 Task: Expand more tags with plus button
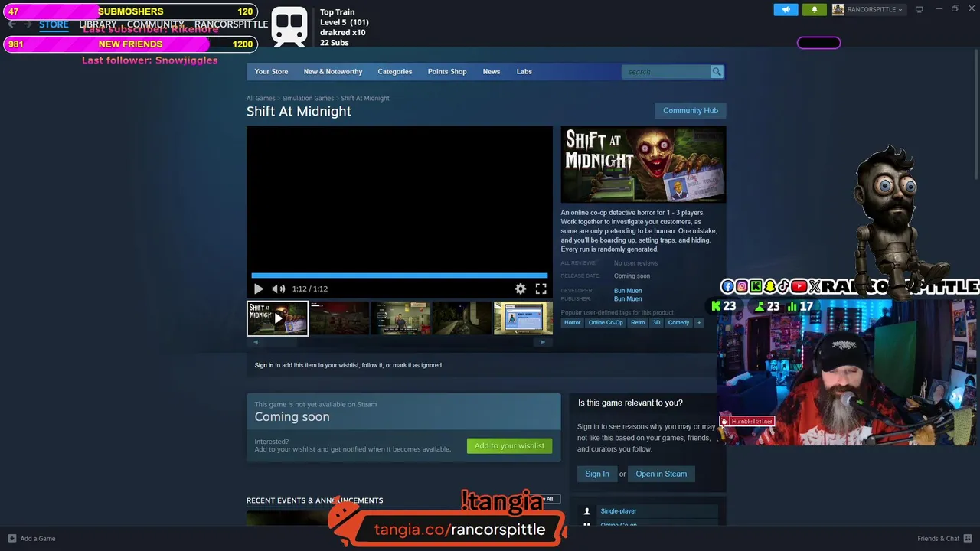(698, 323)
